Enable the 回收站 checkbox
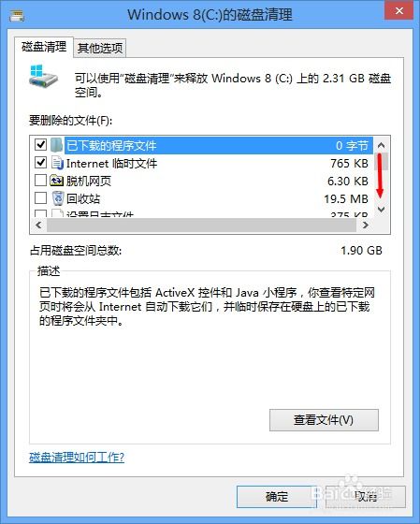The width and height of the screenshot is (420, 524). point(40,198)
